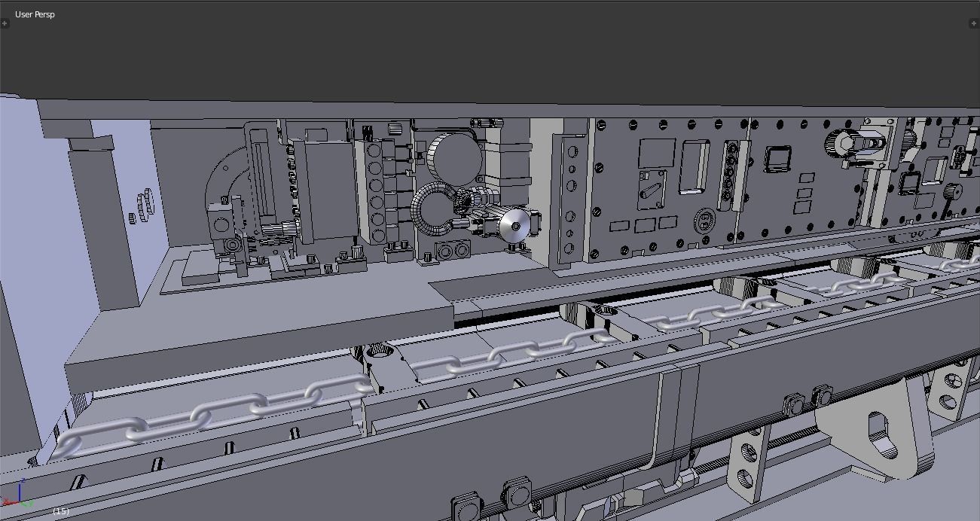Click the 'User Persp' view label

pyautogui.click(x=35, y=14)
